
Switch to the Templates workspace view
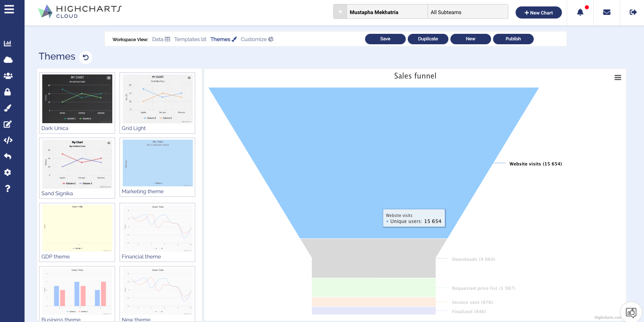190,39
